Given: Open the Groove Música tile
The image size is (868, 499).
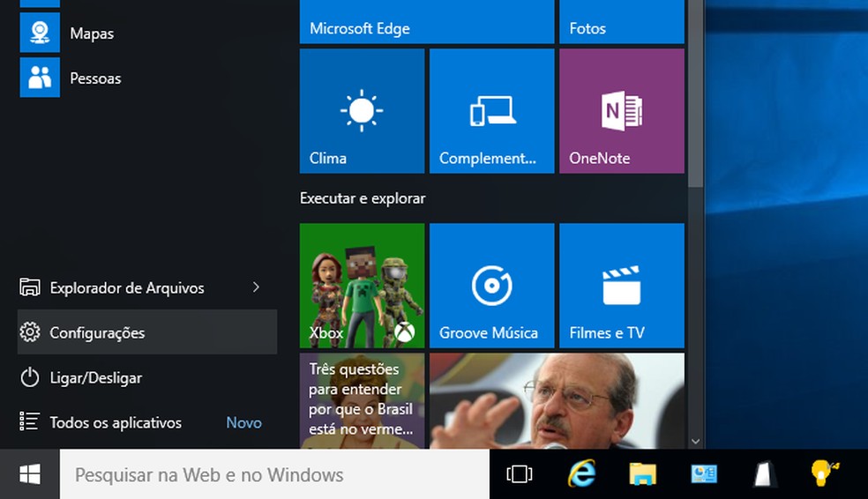Looking at the screenshot, I should click(491, 286).
